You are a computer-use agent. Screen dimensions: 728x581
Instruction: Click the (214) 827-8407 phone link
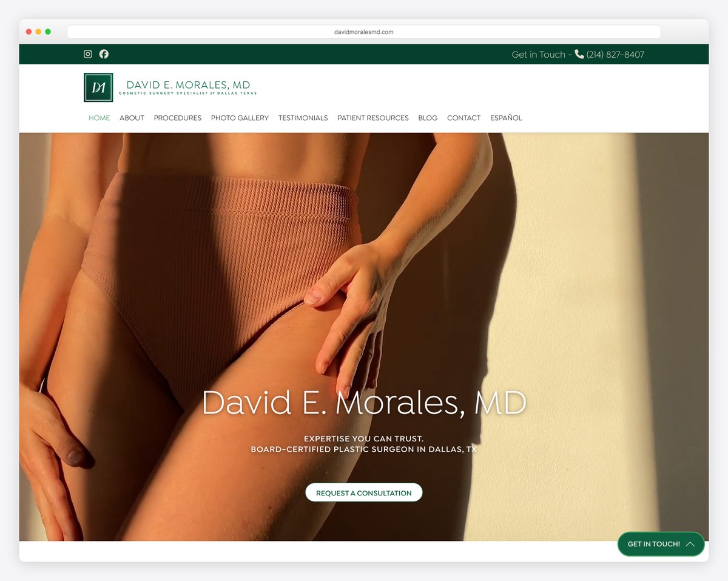[615, 54]
